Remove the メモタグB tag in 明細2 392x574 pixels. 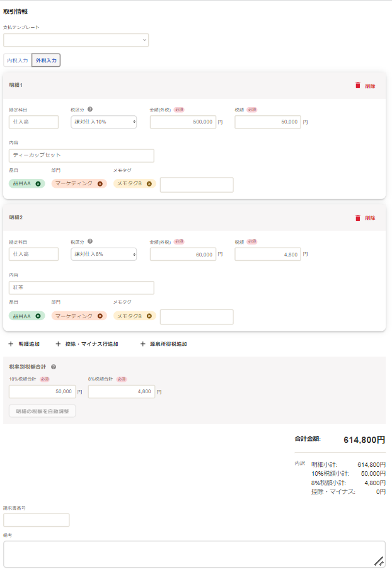[x=149, y=316]
